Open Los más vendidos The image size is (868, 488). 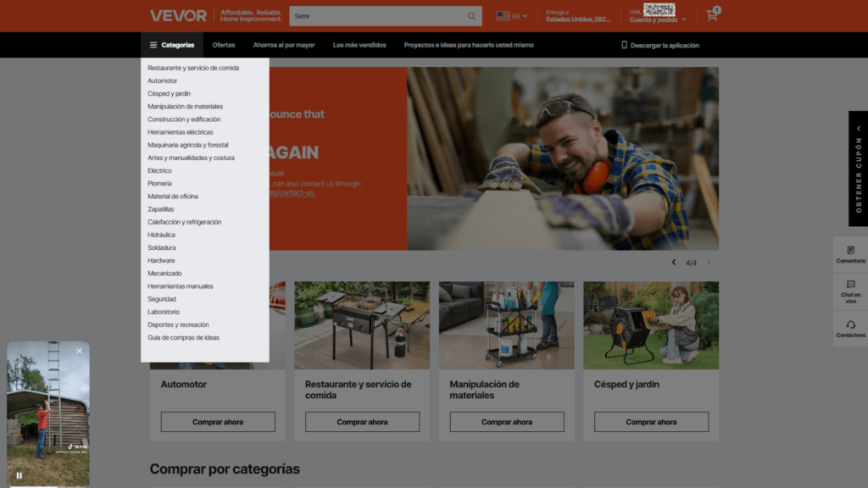click(359, 46)
